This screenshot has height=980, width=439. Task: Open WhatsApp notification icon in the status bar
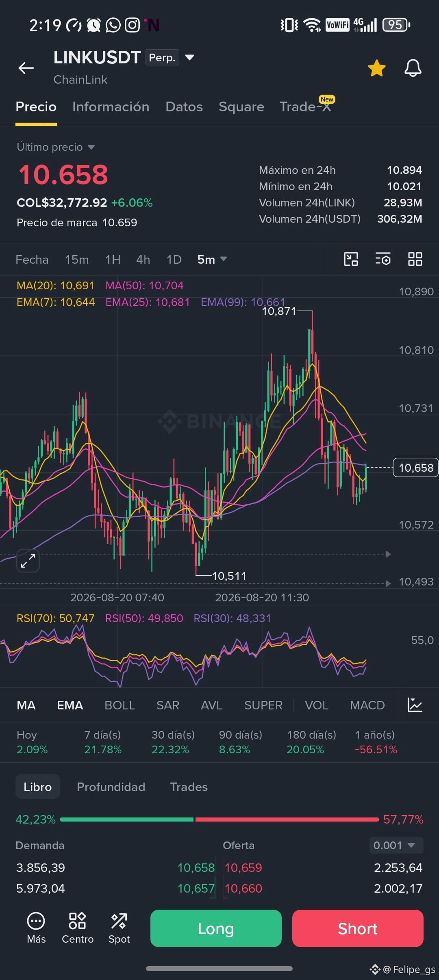pos(113,25)
